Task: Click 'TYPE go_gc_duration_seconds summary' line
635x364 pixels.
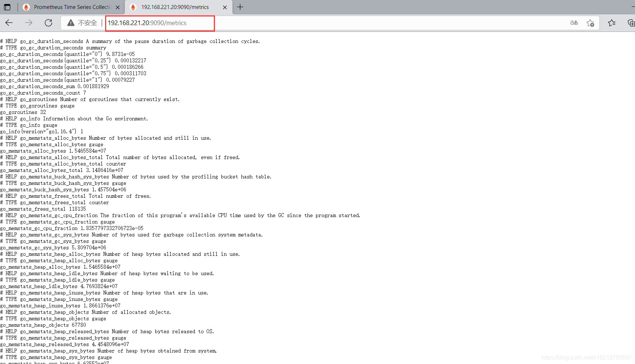Action: click(53, 48)
